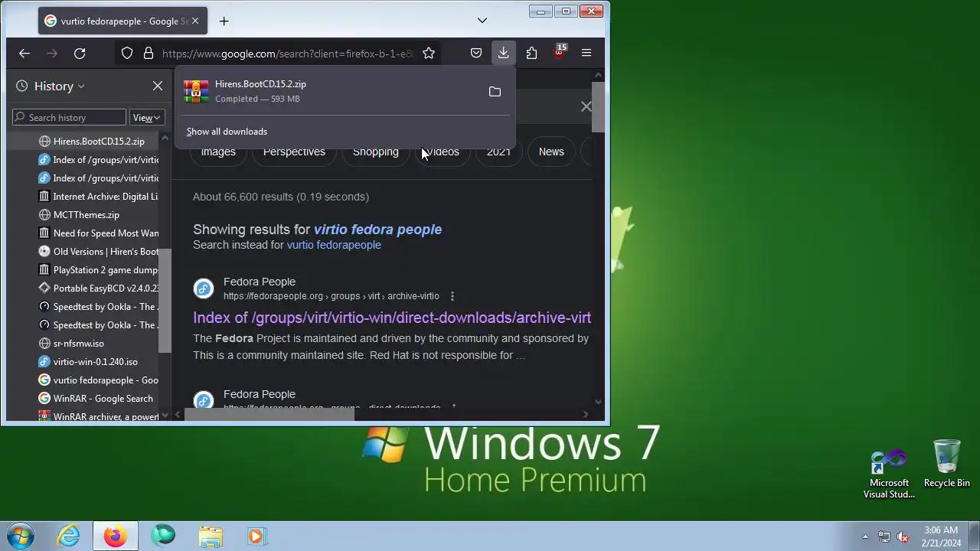The image size is (980, 551).
Task: Open the View sort dropdown
Action: [145, 117]
